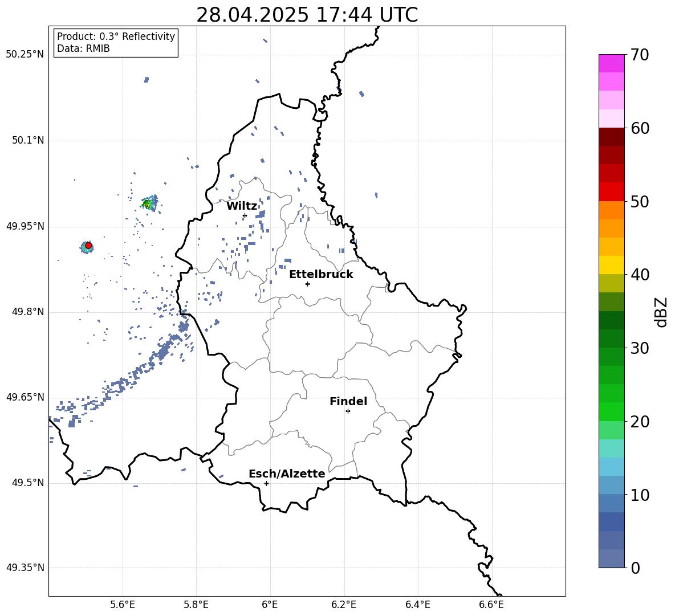Click the 6.2°E longitude label
Screen dimensions: 675x616
(344, 605)
